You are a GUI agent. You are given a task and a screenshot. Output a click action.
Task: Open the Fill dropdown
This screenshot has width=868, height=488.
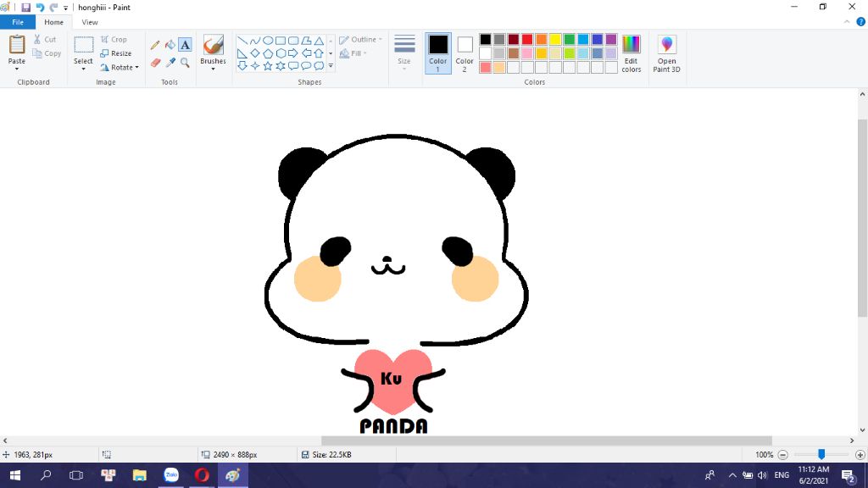(353, 53)
